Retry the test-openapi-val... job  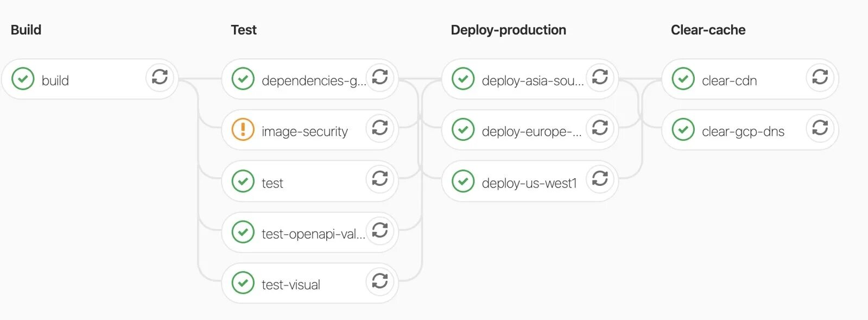click(x=380, y=230)
